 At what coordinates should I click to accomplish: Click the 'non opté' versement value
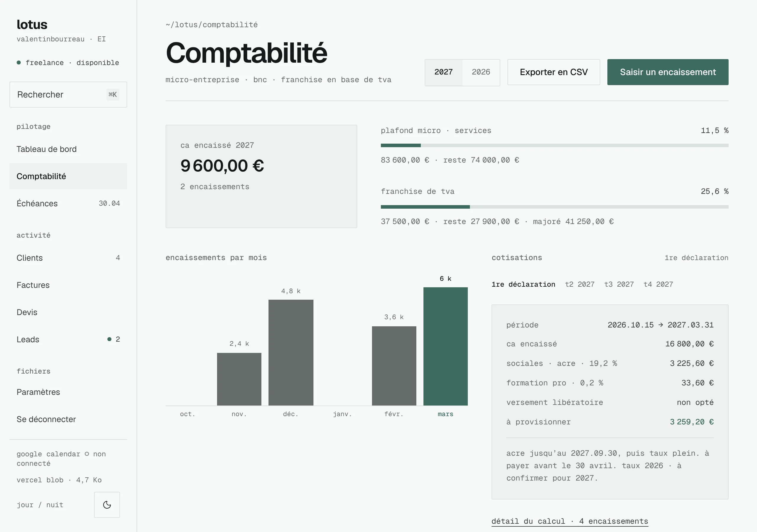(x=695, y=403)
